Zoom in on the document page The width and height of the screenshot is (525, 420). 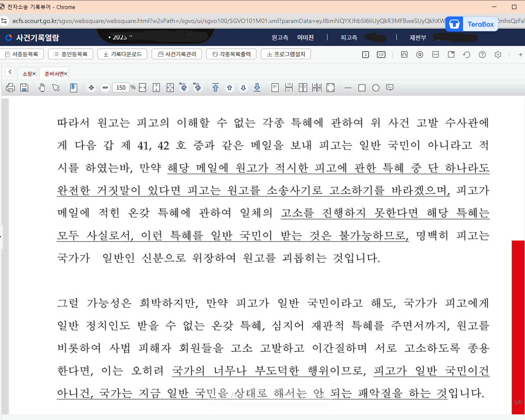[91, 87]
